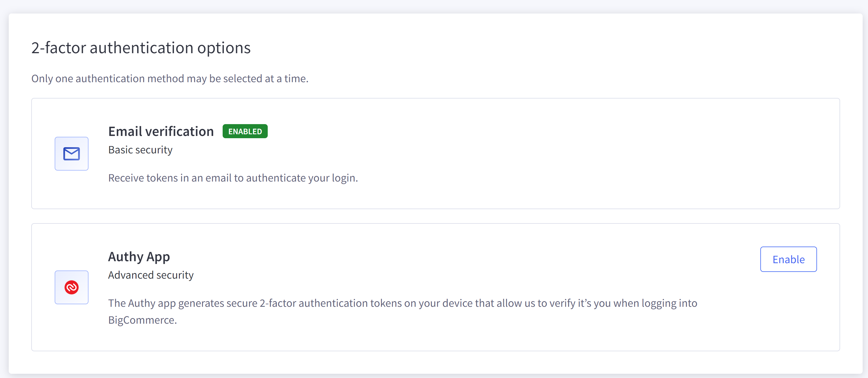This screenshot has height=378, width=868.
Task: Click the green ENABLED badge
Action: pyautogui.click(x=245, y=131)
